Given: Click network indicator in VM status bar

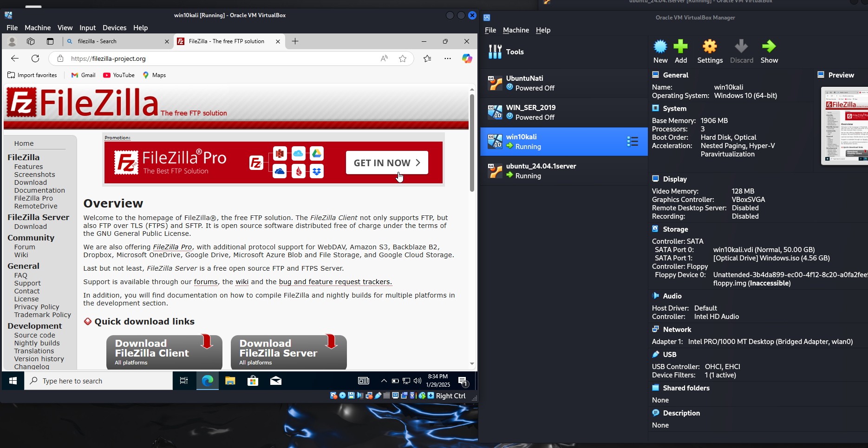Looking at the screenshot, I should point(369,396).
